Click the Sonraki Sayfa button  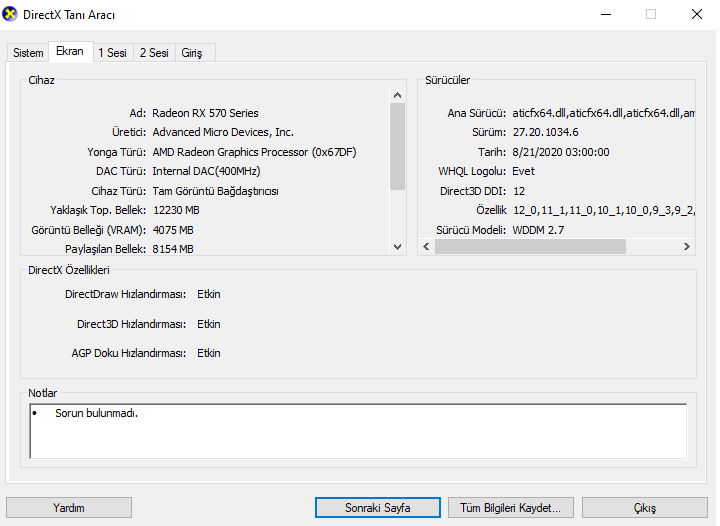coord(377,508)
